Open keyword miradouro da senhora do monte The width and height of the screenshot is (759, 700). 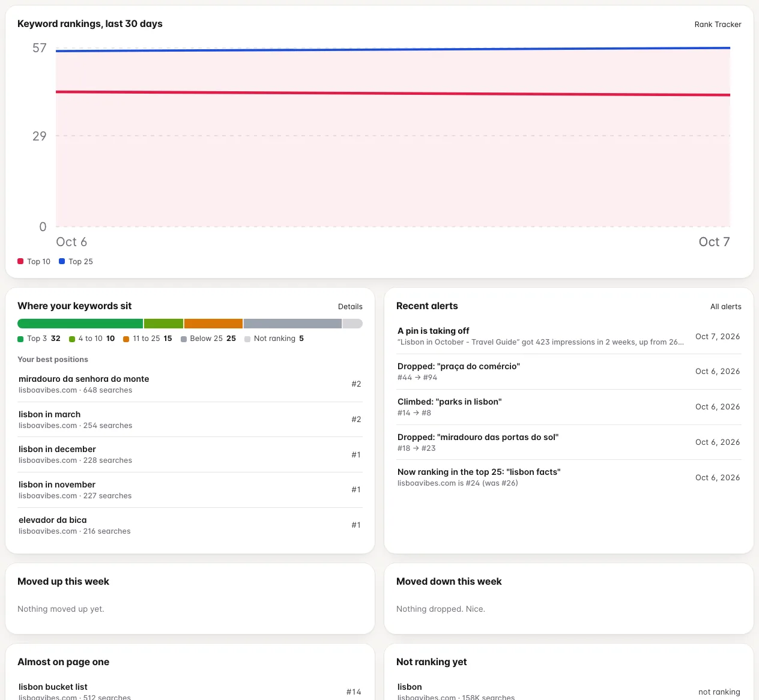click(190, 384)
